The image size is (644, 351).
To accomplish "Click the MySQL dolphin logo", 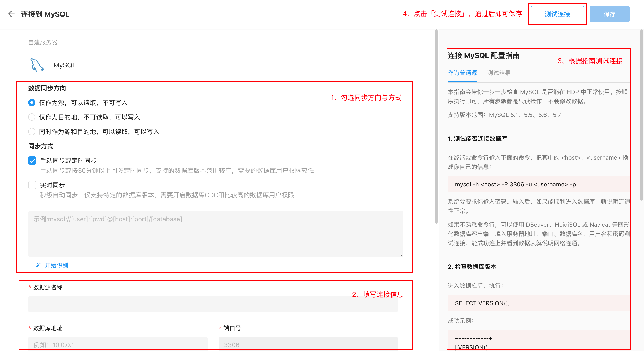I will tap(37, 65).
